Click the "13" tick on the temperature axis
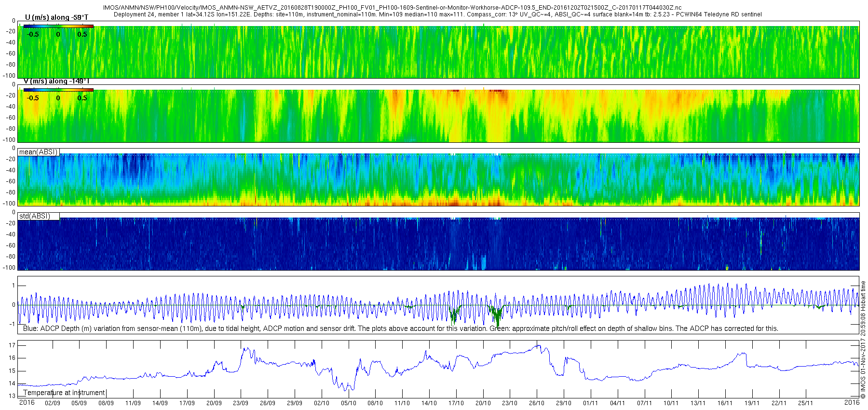The image size is (868, 410). click(12, 396)
